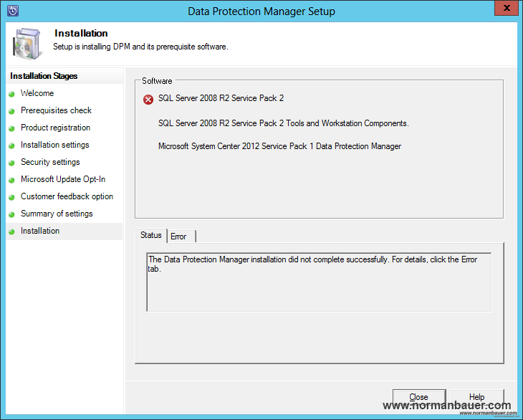Switch to the Error tab
Viewport: 523px width, 420px height.
click(x=181, y=237)
